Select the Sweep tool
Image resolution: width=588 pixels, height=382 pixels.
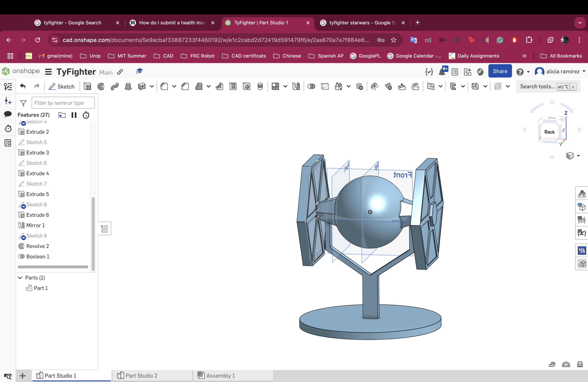pyautogui.click(x=115, y=86)
